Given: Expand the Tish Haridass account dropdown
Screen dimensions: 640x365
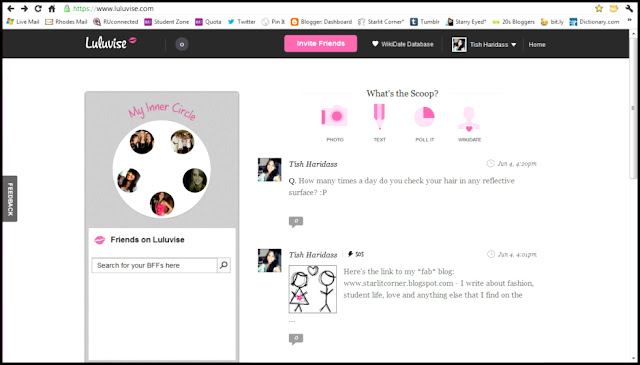Looking at the screenshot, I should pos(493,45).
